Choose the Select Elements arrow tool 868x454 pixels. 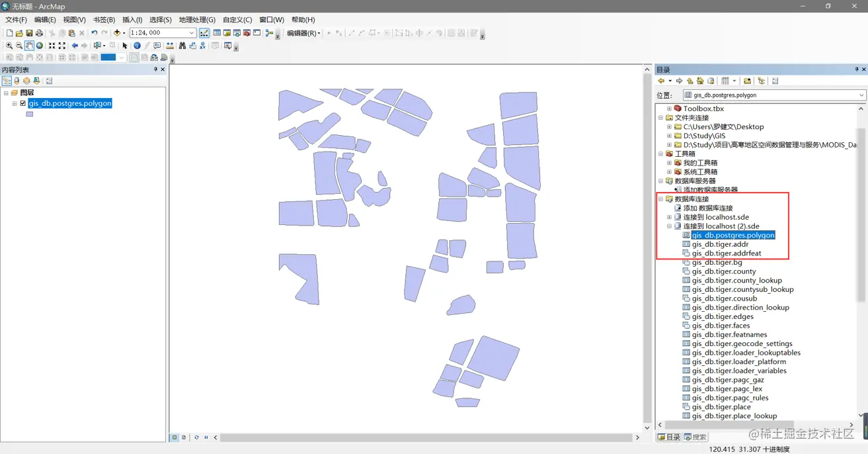[x=125, y=46]
